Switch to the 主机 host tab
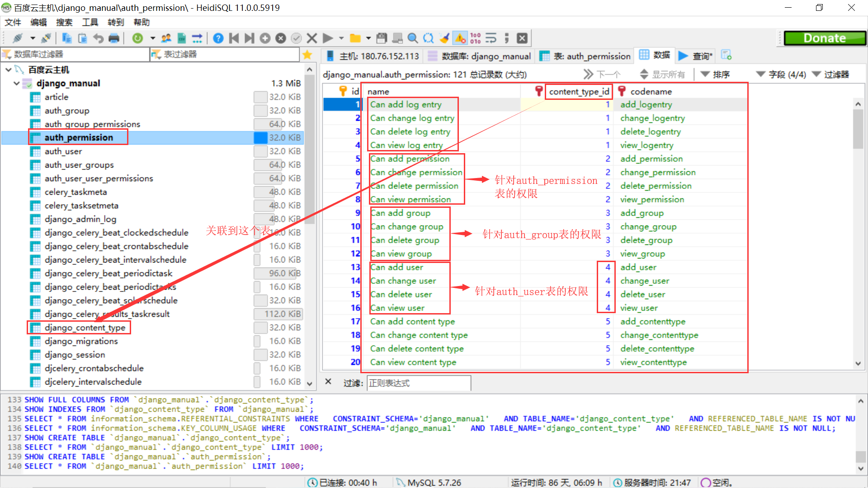This screenshot has height=488, width=868. [373, 56]
